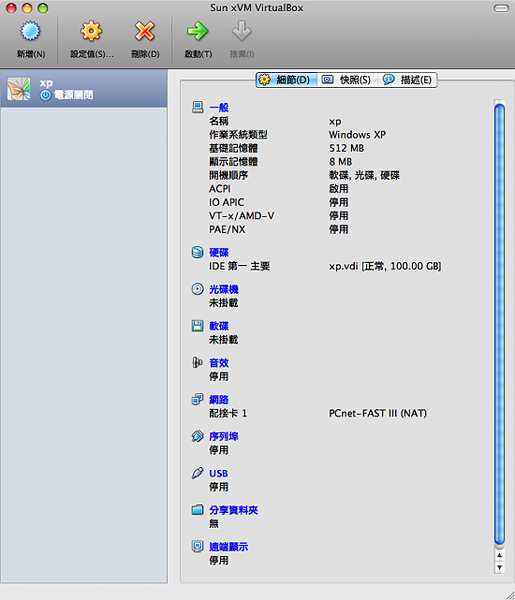Open the Network (網路) settings link

219,399
